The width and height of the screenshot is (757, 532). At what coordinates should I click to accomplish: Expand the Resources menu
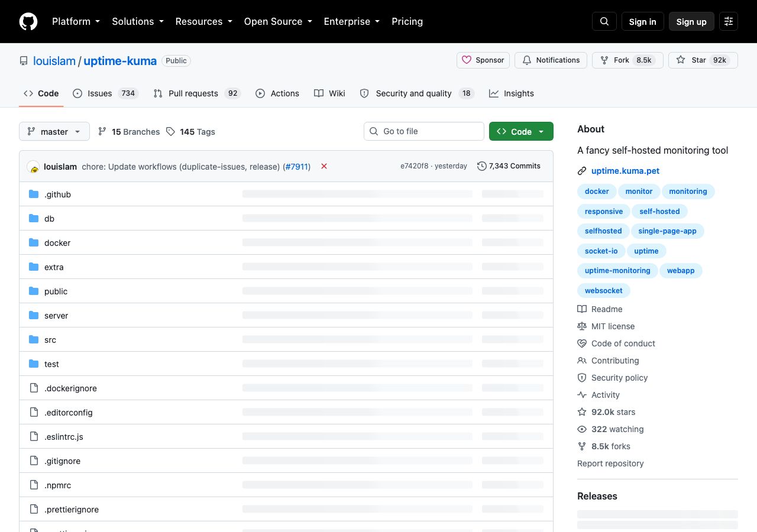click(x=204, y=21)
